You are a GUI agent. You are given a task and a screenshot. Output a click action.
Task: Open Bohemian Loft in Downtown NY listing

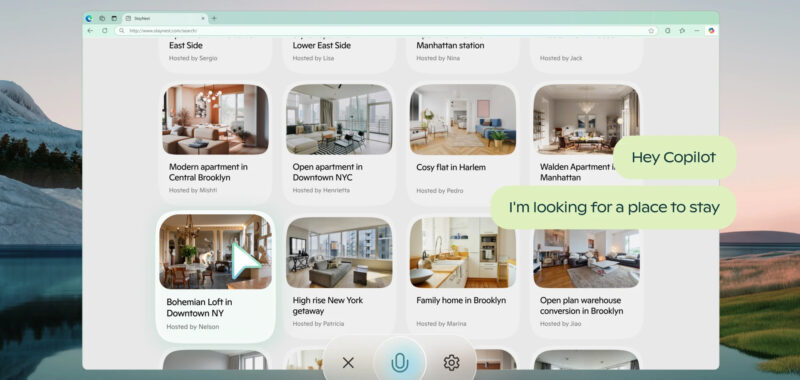[215, 277]
